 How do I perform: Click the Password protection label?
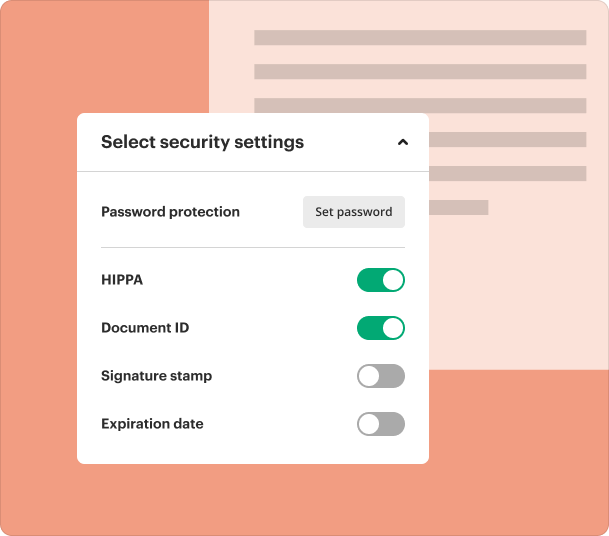click(x=170, y=212)
